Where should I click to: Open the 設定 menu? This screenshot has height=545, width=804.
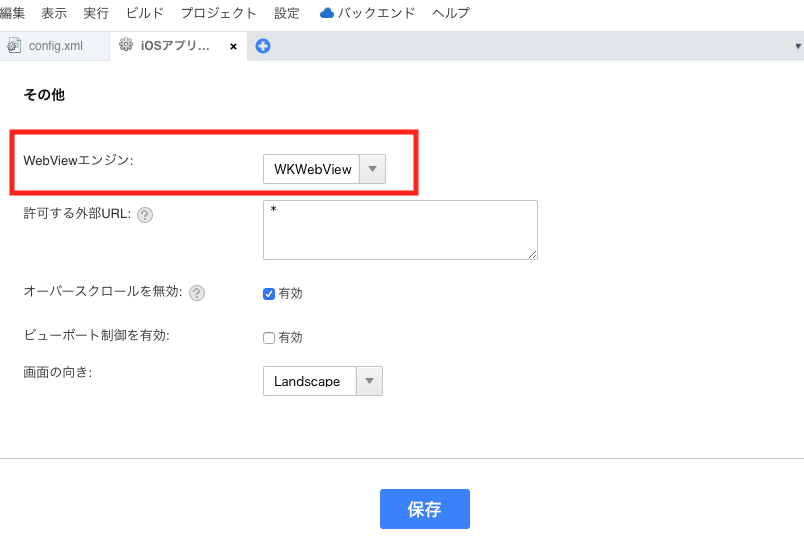tap(287, 13)
